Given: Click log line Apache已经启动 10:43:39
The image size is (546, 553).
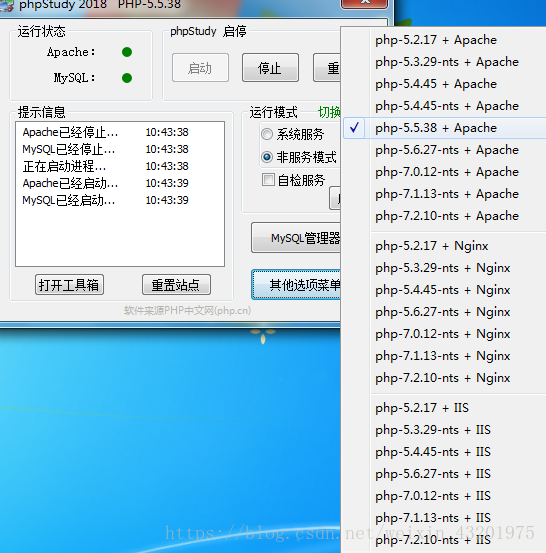Looking at the screenshot, I should point(105,183).
